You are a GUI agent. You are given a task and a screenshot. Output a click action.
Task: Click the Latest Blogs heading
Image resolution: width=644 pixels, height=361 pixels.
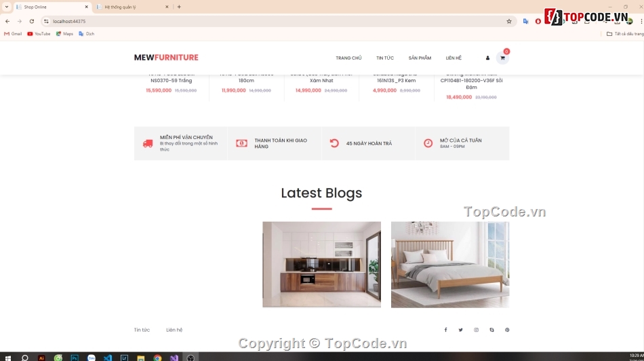pyautogui.click(x=321, y=193)
